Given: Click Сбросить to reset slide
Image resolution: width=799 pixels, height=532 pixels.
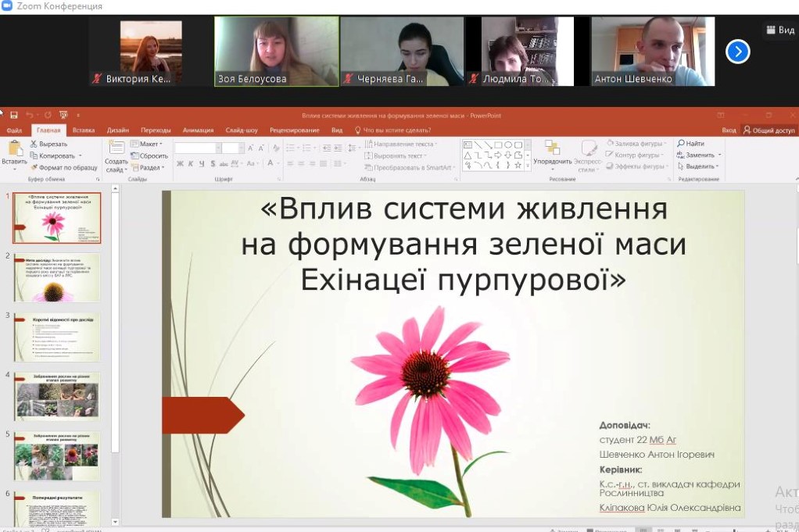Looking at the screenshot, I should pos(149,155).
